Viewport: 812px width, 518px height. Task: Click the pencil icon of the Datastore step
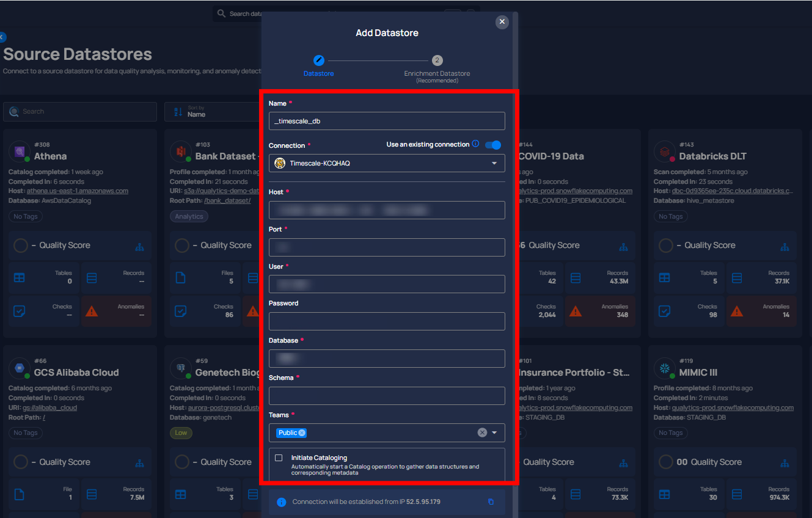[x=318, y=60]
